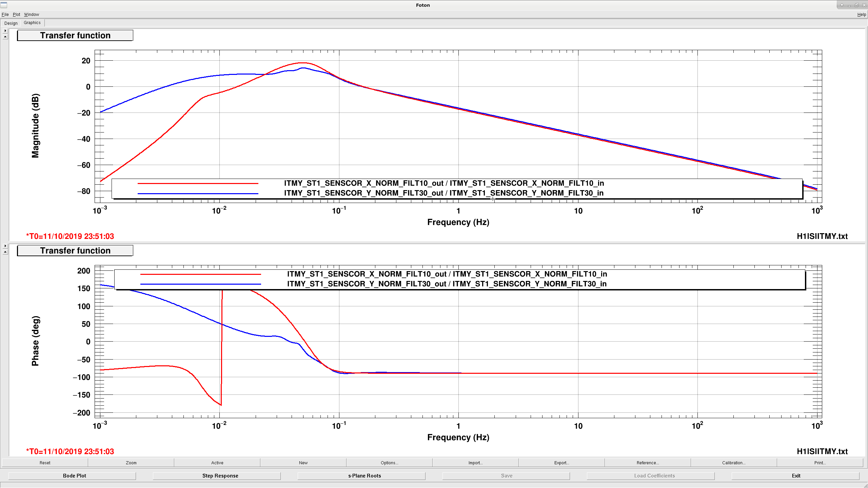868x488 pixels.
Task: Click the shade window up-arrow icon
Action: tap(842, 5)
